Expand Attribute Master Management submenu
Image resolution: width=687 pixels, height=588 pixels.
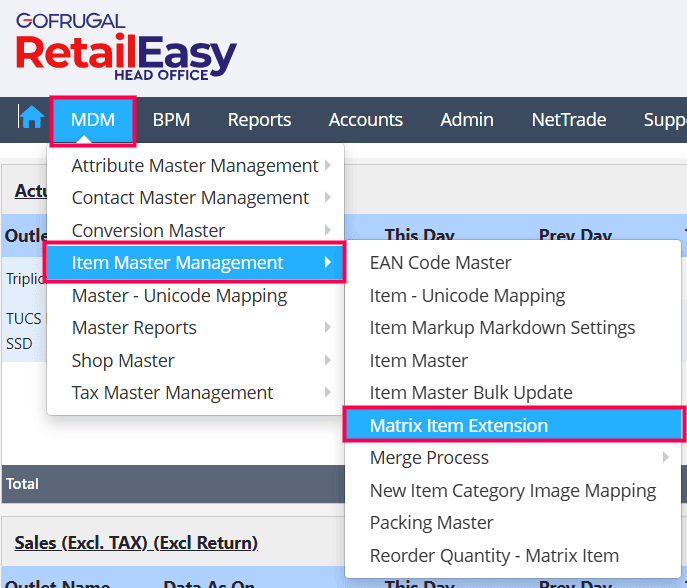point(195,166)
